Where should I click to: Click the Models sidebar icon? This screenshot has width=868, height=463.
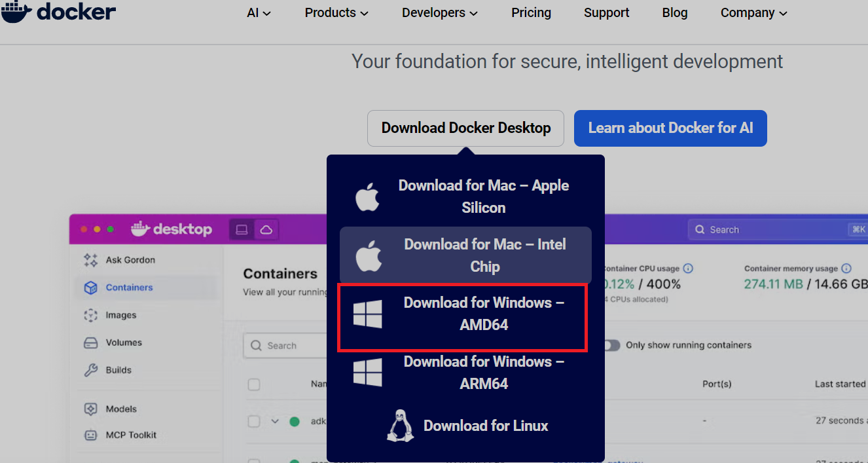pyautogui.click(x=91, y=409)
